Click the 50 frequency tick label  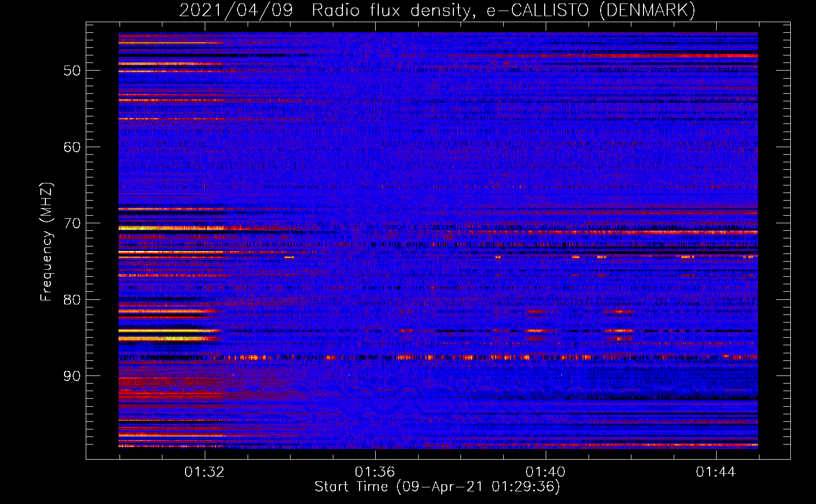(72, 71)
